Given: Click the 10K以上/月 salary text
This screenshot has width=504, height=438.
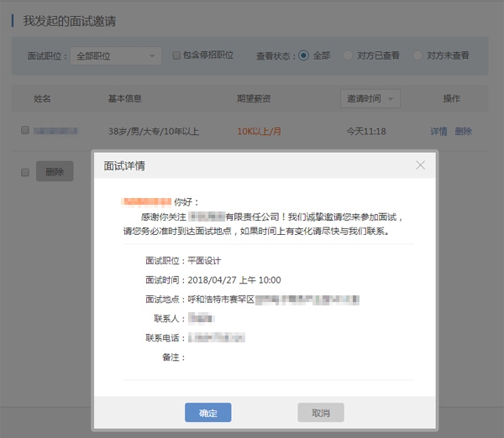Looking at the screenshot, I should coord(259,132).
